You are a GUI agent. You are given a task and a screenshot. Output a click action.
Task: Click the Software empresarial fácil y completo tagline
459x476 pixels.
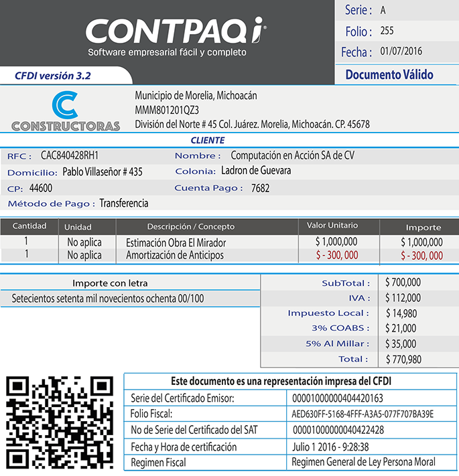(167, 52)
